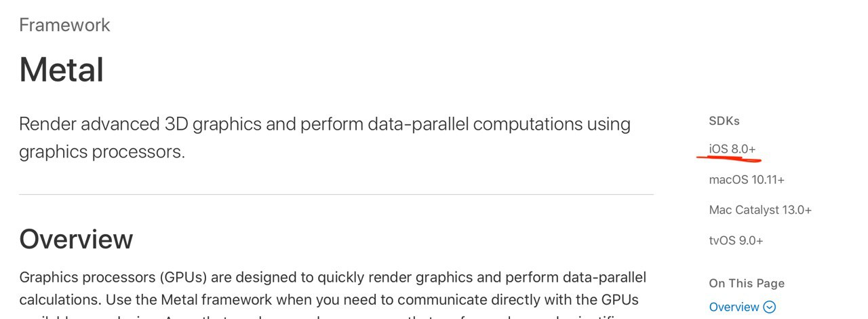
Task: Click the On This Page sidebar heading
Action: point(747,284)
